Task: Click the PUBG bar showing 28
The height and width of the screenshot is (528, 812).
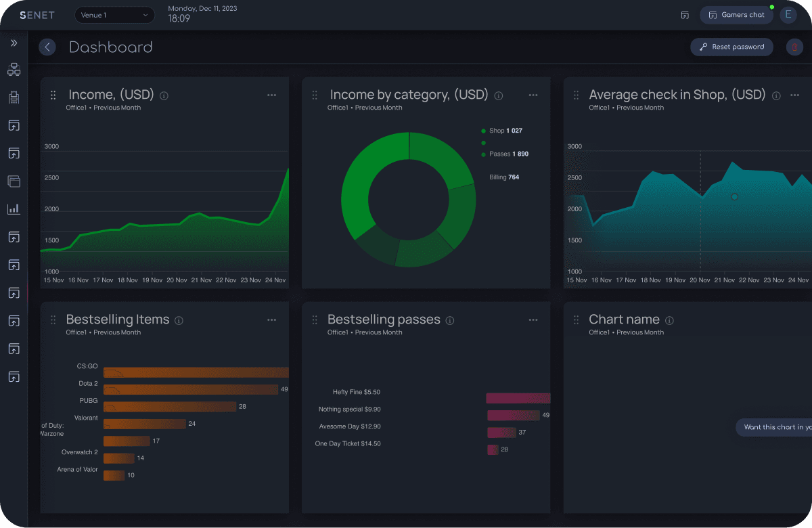Action: click(x=170, y=407)
